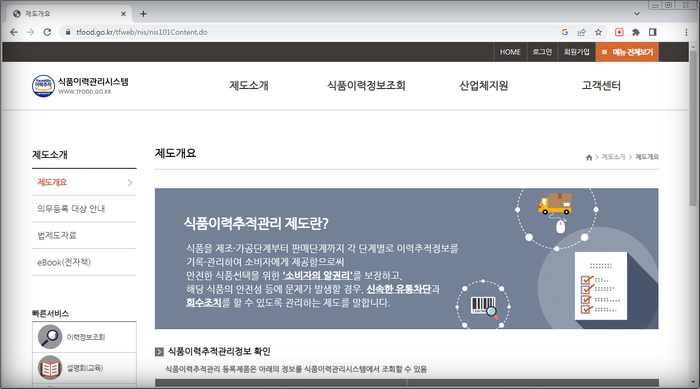Click the 설명회(교육) quick service text
Viewport: 700px width, 389px height.
(85, 368)
